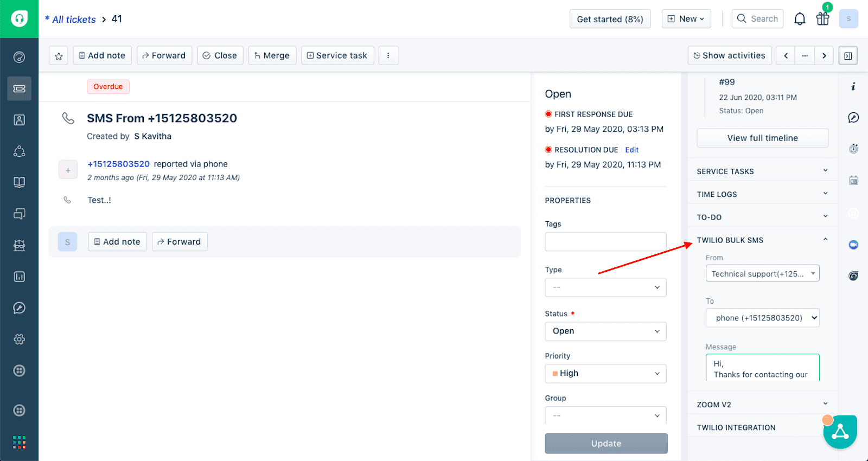The image size is (868, 461).
Task: Click Forward below the message
Action: coord(180,242)
